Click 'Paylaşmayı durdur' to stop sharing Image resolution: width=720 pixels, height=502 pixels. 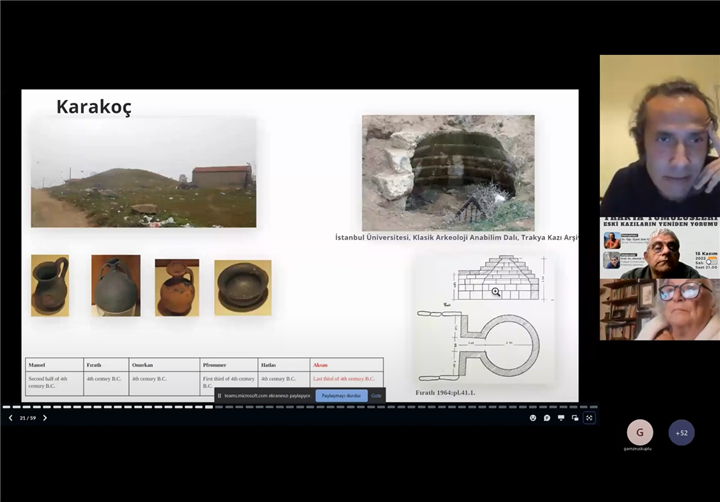(341, 395)
